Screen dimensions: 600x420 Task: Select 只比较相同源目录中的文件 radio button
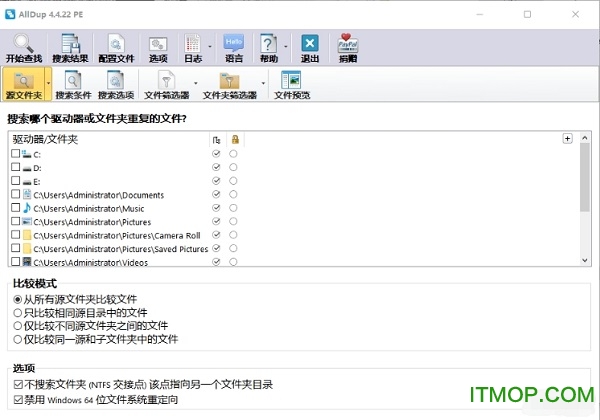17,312
